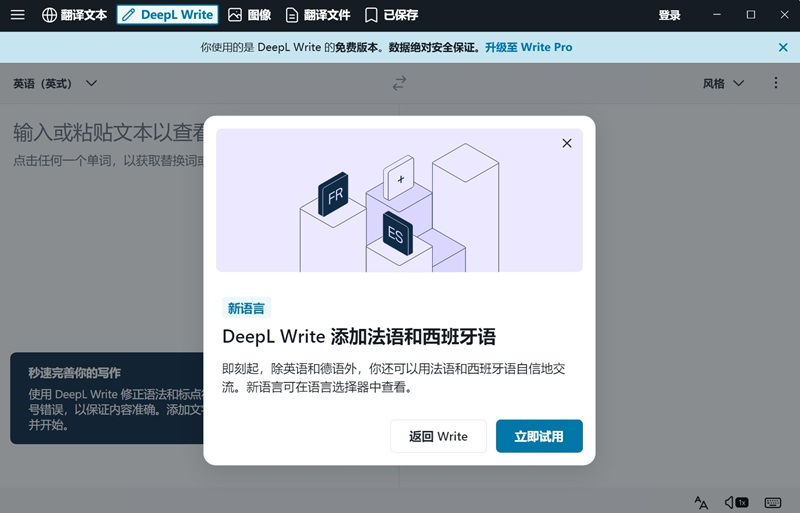This screenshot has width=800, height=513.
Task: Open the hamburger menu
Action: click(x=18, y=15)
